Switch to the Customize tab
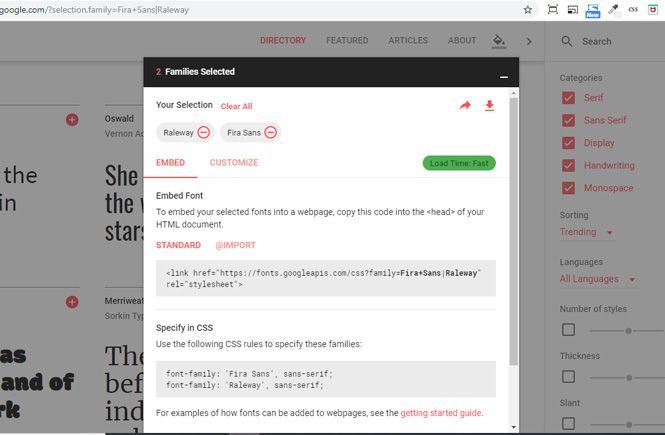Screen dimensions: 665x435 click(234, 163)
